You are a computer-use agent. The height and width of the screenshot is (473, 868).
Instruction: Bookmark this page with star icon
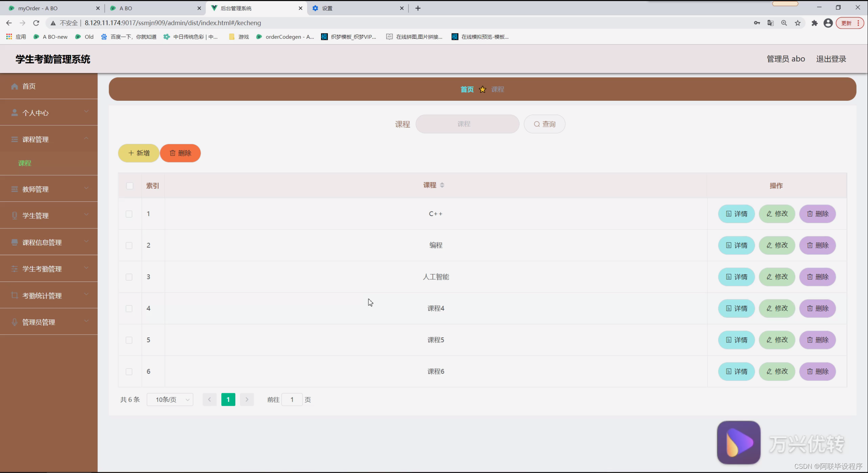798,23
